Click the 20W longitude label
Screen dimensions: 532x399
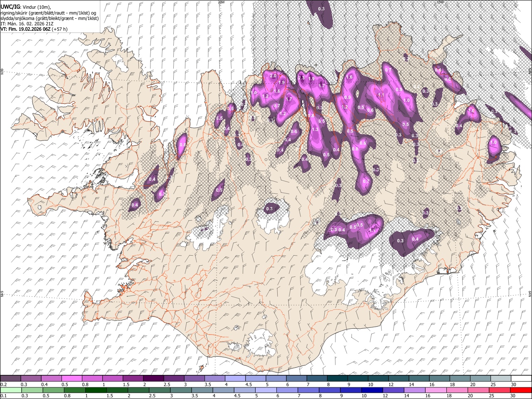coord(221,2)
